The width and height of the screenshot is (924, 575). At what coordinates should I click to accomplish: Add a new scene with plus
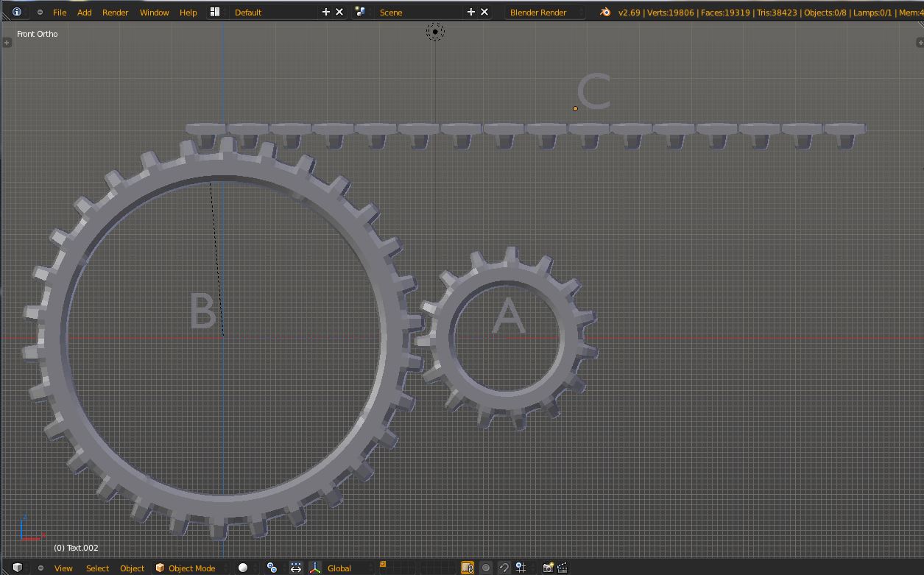[471, 12]
